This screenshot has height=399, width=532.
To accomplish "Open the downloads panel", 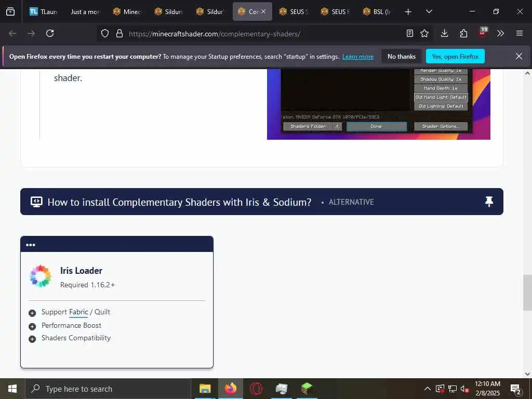I will [445, 33].
